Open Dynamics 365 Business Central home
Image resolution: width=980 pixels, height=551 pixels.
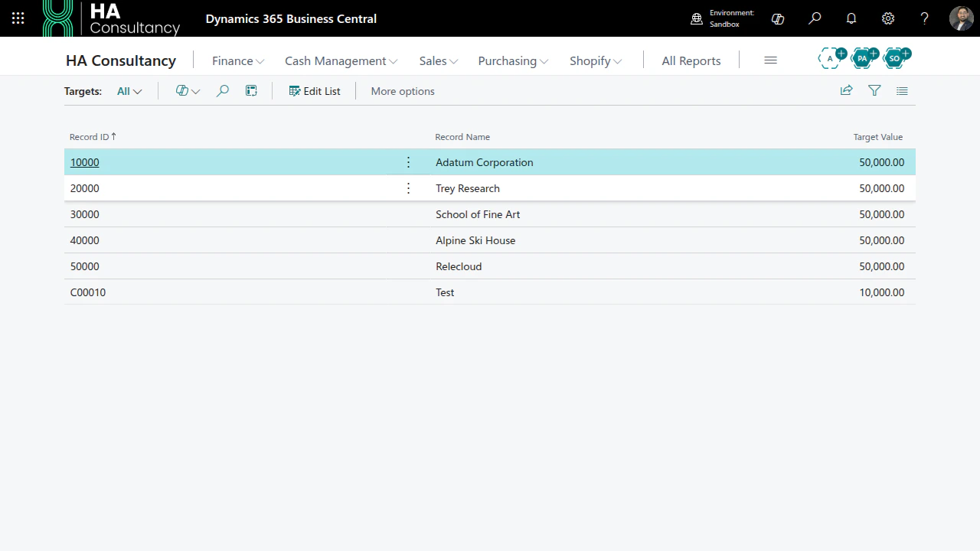coord(291,18)
